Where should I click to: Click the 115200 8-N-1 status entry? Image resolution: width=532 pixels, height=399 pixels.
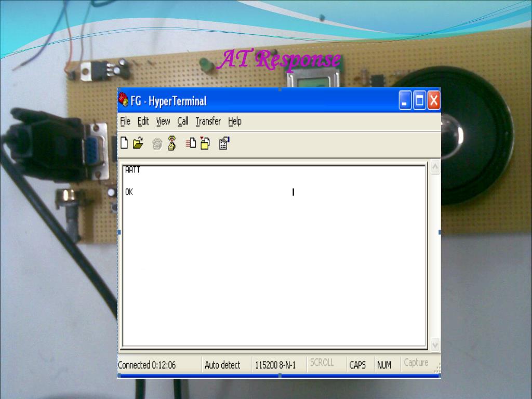[275, 365]
